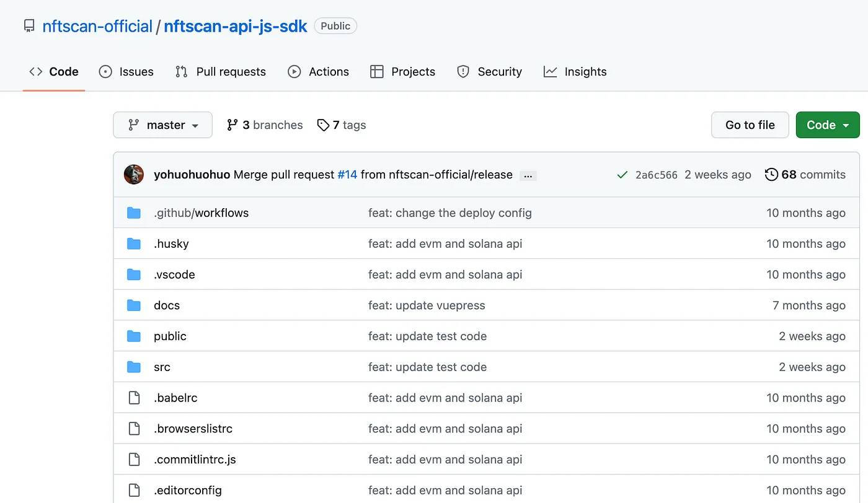Click the Public visibility badge

(x=335, y=26)
